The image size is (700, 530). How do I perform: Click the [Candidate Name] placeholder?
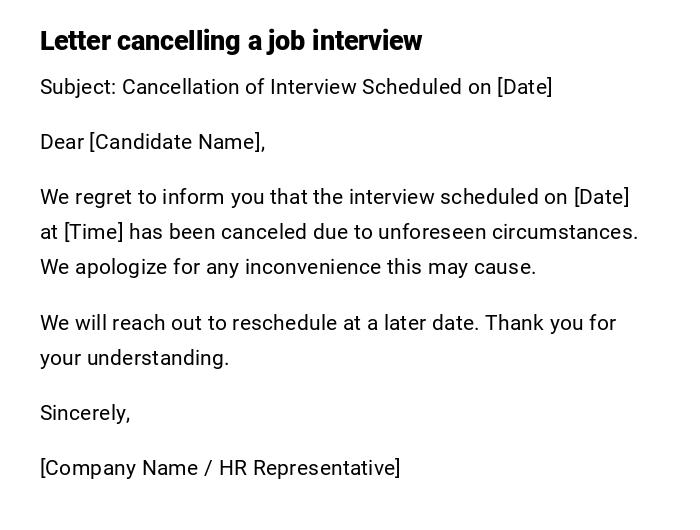175,142
